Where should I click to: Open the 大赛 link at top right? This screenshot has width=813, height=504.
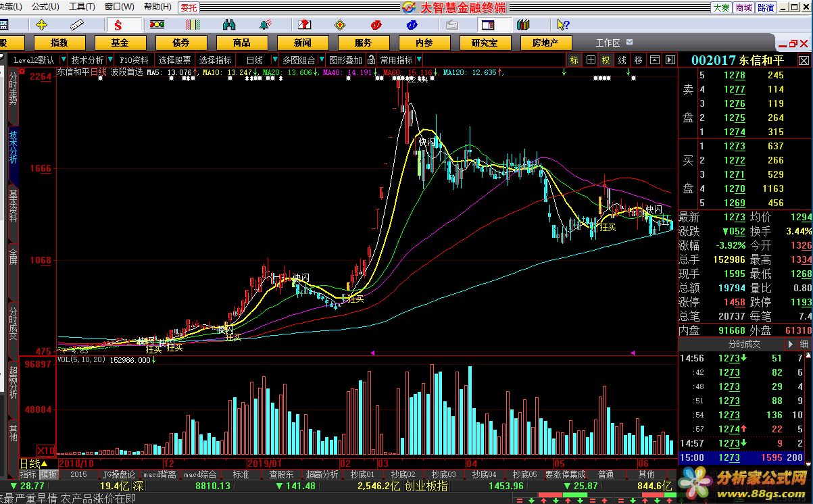tap(721, 7)
